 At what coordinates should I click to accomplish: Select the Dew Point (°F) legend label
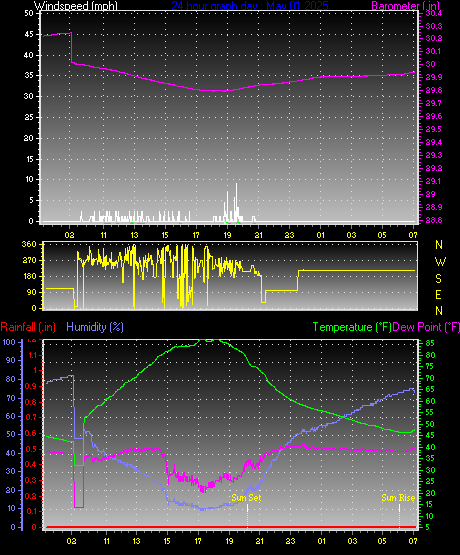(x=426, y=327)
